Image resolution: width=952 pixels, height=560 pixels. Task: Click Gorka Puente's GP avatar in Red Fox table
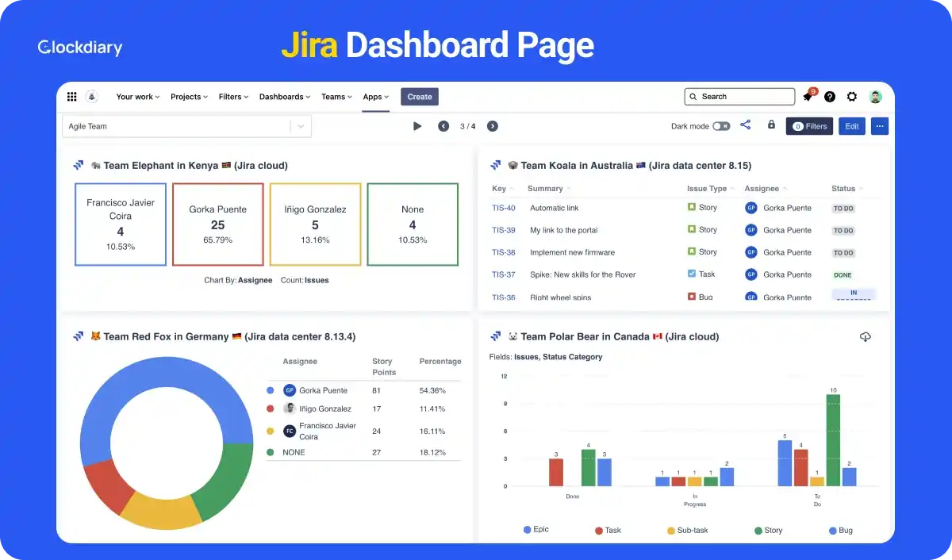290,390
